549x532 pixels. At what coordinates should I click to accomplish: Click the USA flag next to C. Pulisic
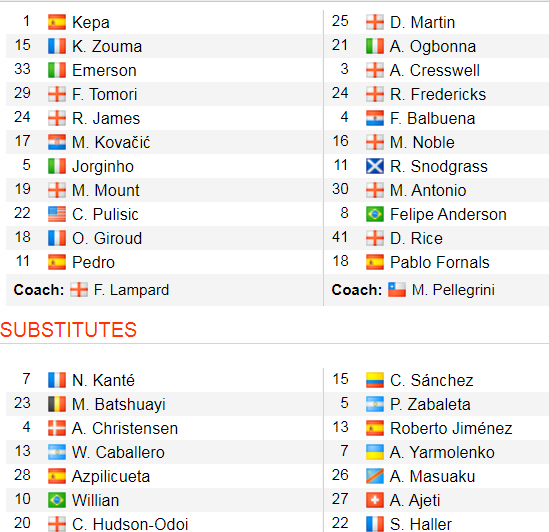coord(57,214)
